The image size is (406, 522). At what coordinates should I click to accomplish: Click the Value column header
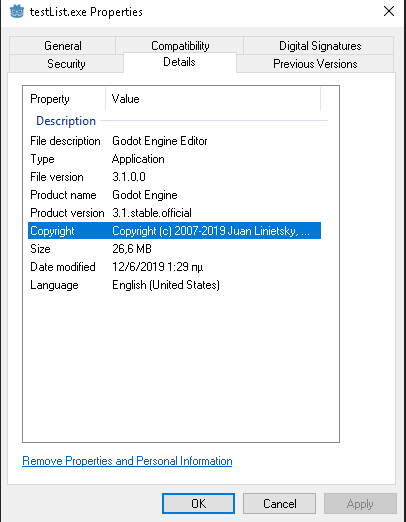tap(213, 99)
